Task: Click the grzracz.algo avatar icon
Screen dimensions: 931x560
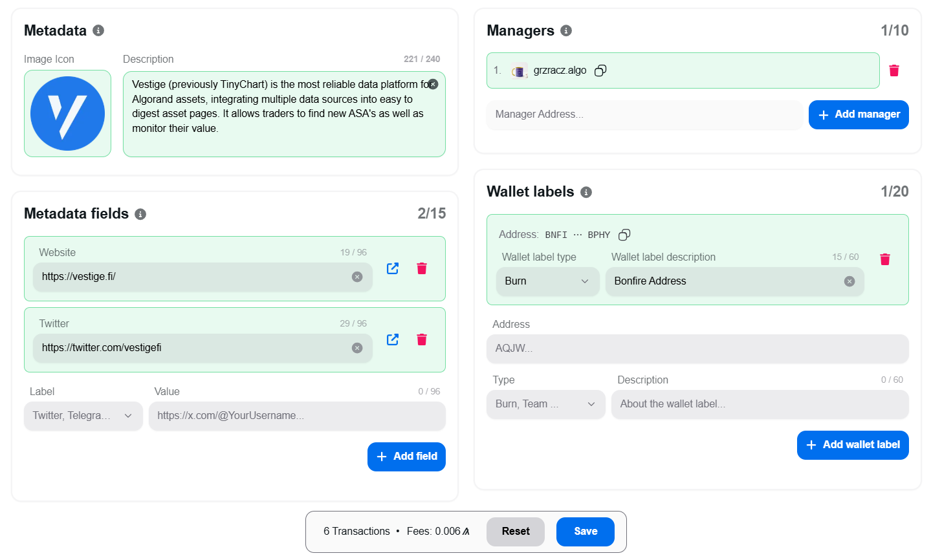Action: [x=519, y=70]
